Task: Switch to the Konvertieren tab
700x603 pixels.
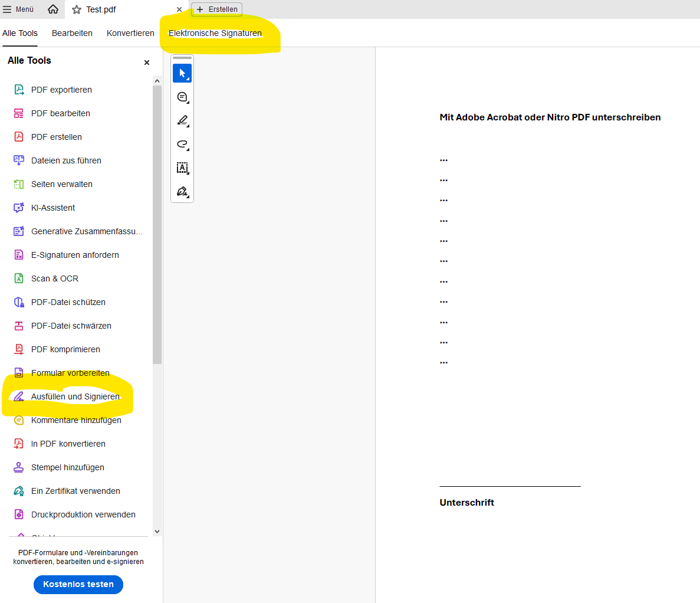Action: click(130, 33)
